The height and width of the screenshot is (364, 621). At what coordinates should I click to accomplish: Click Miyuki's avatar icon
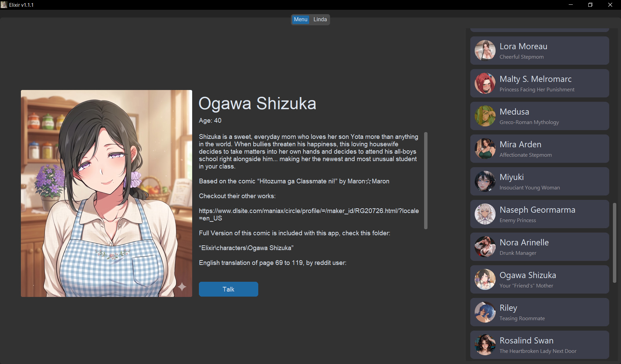pos(485,181)
